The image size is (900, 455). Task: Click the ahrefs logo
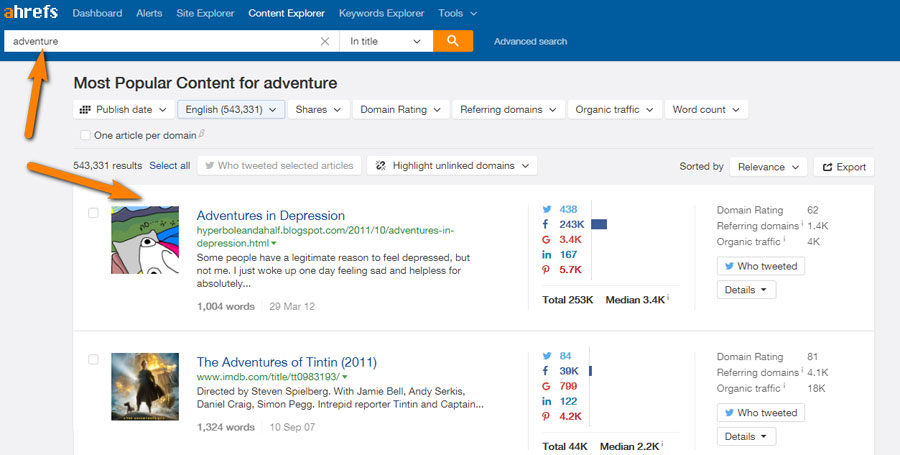coord(30,12)
